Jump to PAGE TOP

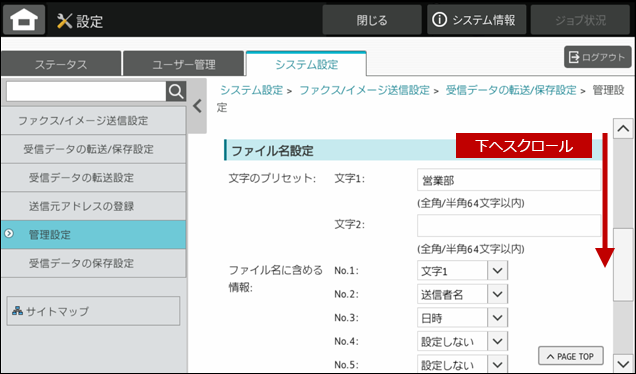tap(571, 356)
